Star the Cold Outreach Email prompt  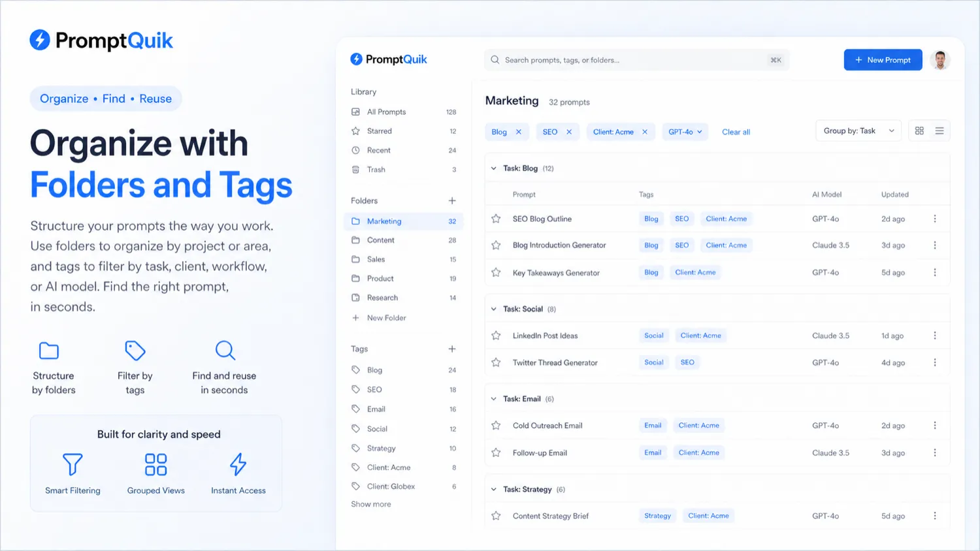click(x=496, y=426)
